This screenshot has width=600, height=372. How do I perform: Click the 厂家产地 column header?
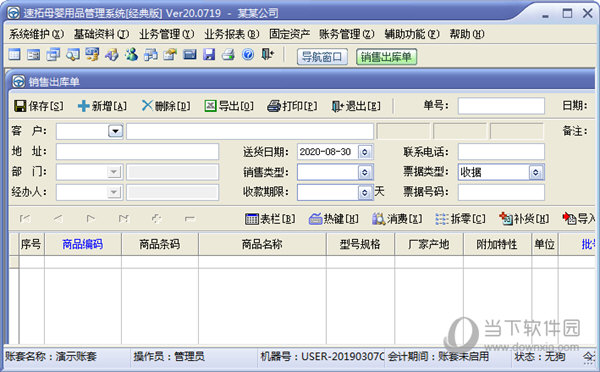click(x=429, y=244)
